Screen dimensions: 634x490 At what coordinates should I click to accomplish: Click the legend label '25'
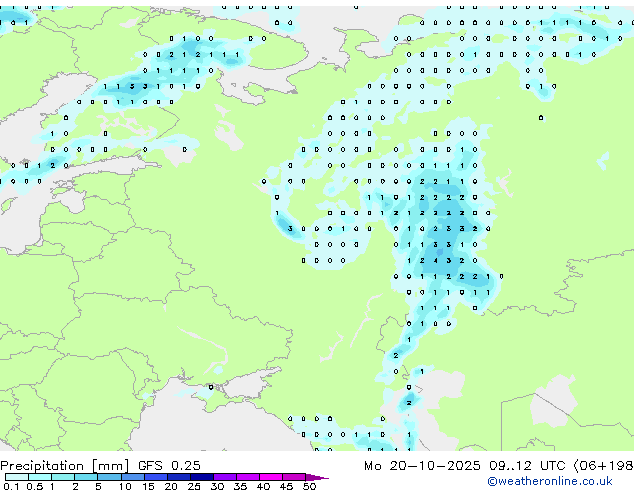194,486
